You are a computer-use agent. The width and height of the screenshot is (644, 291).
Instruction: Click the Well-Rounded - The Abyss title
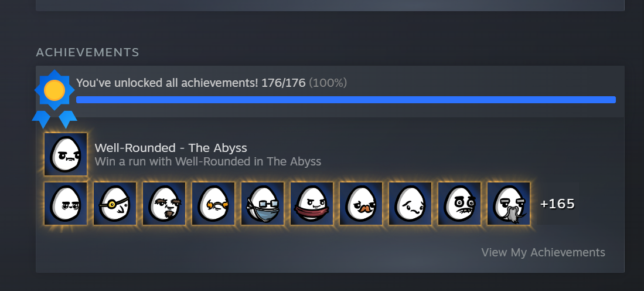[171, 148]
